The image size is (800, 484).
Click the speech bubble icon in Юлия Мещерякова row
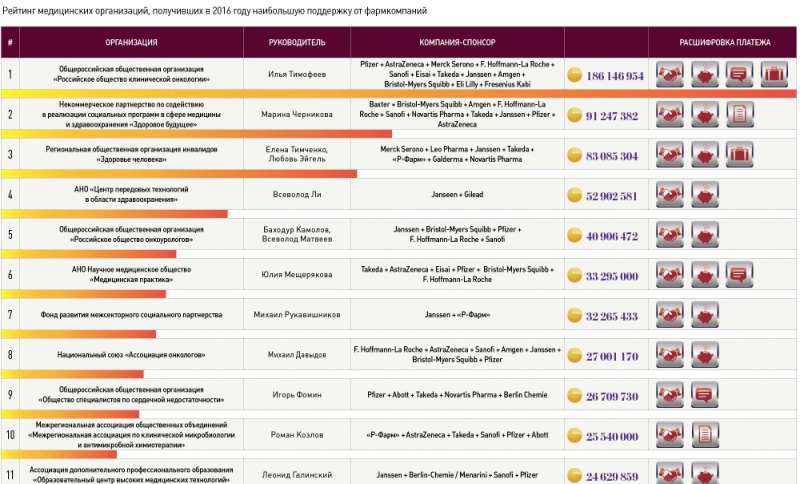point(739,275)
